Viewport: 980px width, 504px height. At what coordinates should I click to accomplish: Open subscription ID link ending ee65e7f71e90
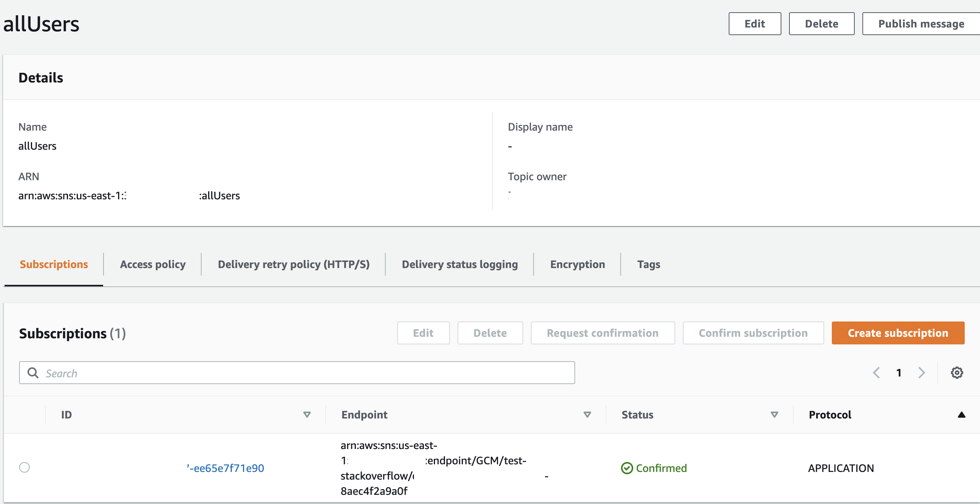(x=228, y=468)
